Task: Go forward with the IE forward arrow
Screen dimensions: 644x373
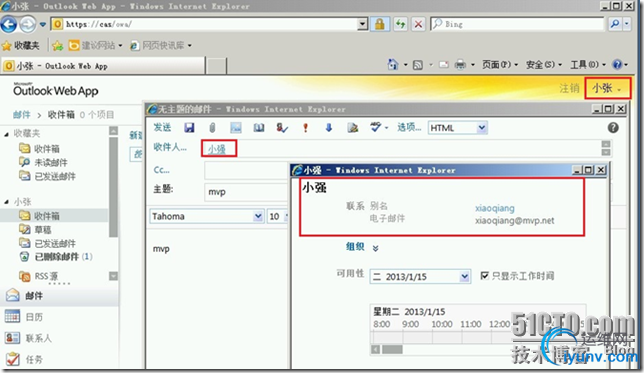Action: pos(28,25)
